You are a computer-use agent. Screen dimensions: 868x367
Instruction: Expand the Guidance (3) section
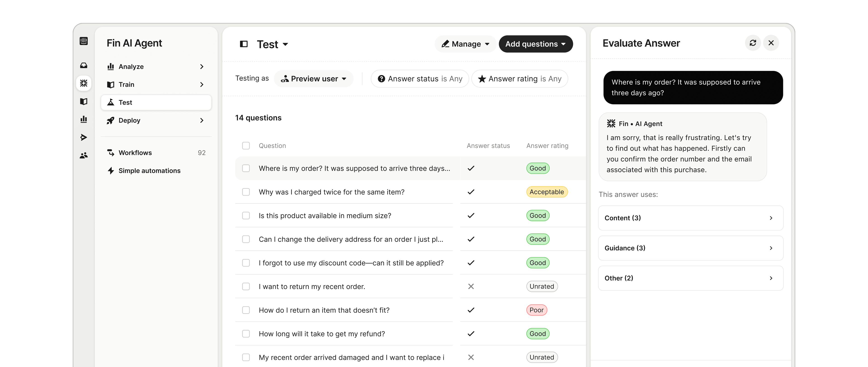(691, 248)
